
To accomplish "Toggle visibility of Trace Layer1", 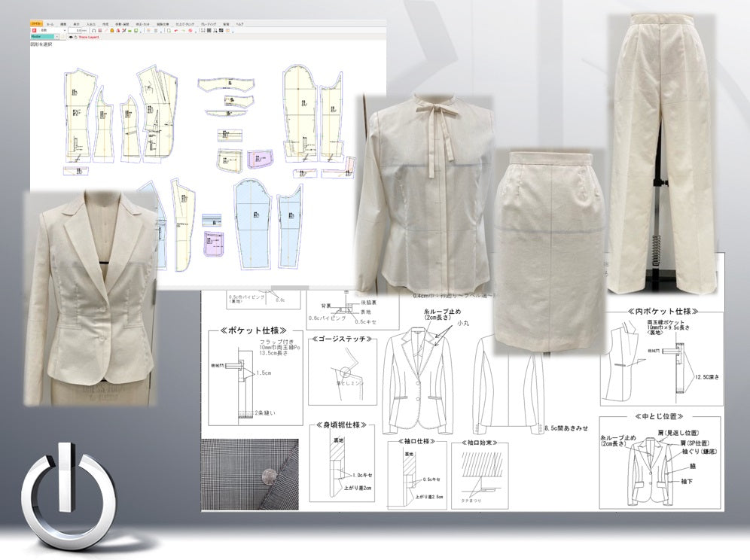I will (71, 37).
